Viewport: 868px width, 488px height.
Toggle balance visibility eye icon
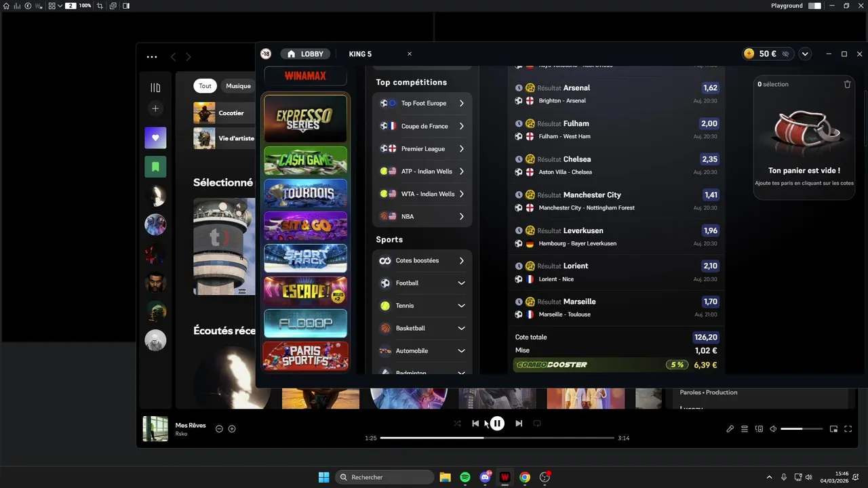pyautogui.click(x=786, y=54)
